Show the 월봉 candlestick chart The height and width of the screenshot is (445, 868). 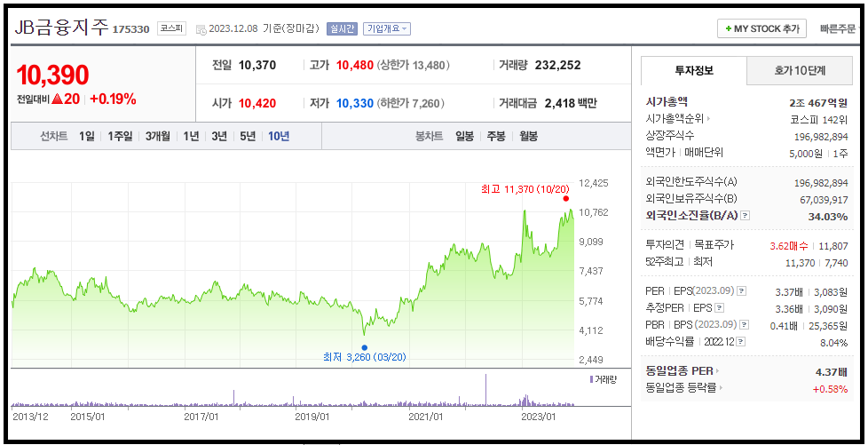(528, 136)
